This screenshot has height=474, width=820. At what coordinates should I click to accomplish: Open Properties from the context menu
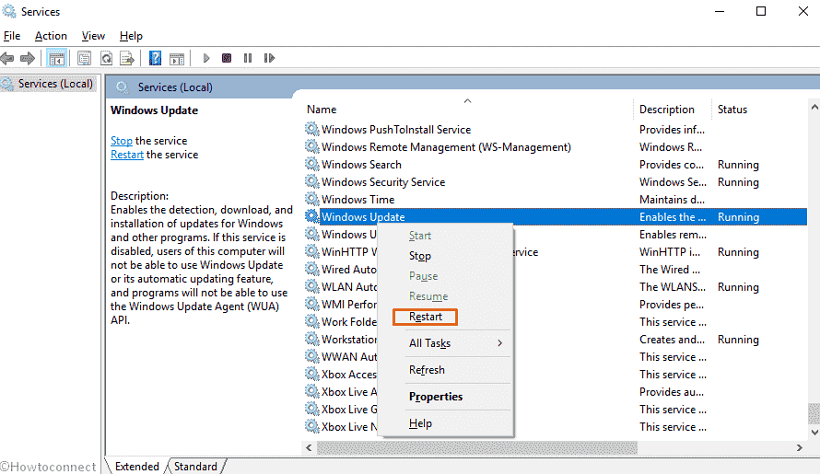click(445, 397)
